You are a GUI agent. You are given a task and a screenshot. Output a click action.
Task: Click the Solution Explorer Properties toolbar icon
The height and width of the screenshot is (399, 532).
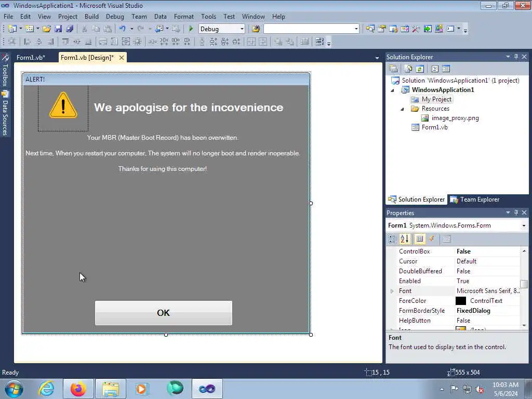[394, 69]
